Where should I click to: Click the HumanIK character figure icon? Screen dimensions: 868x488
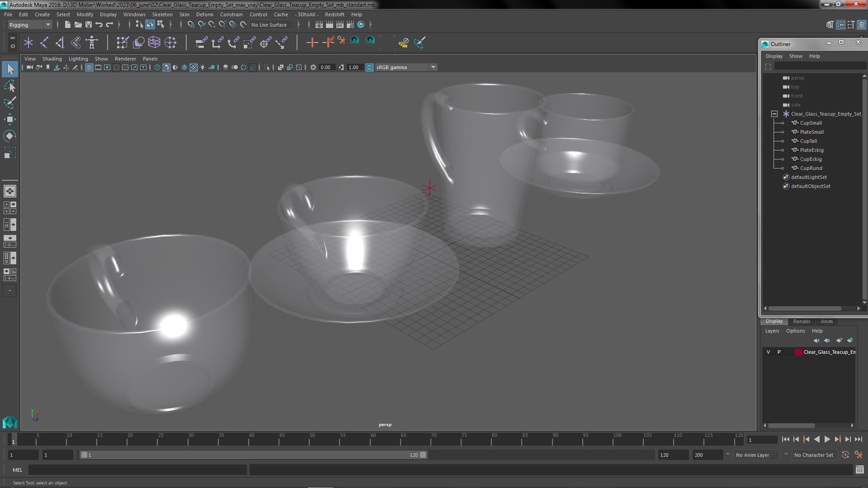(92, 43)
